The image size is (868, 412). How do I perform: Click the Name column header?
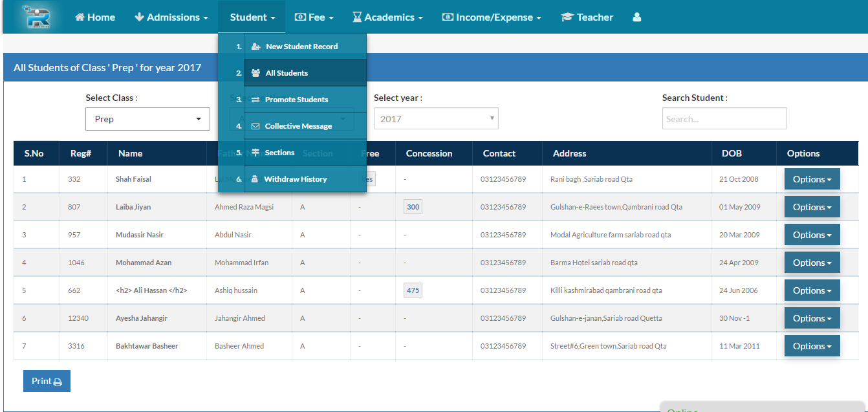tap(130, 153)
